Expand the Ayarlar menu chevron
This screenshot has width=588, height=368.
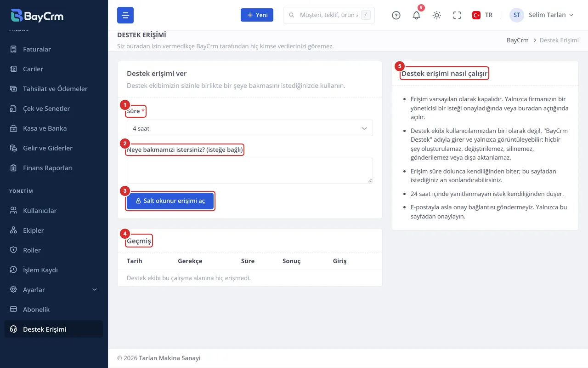[x=95, y=290]
